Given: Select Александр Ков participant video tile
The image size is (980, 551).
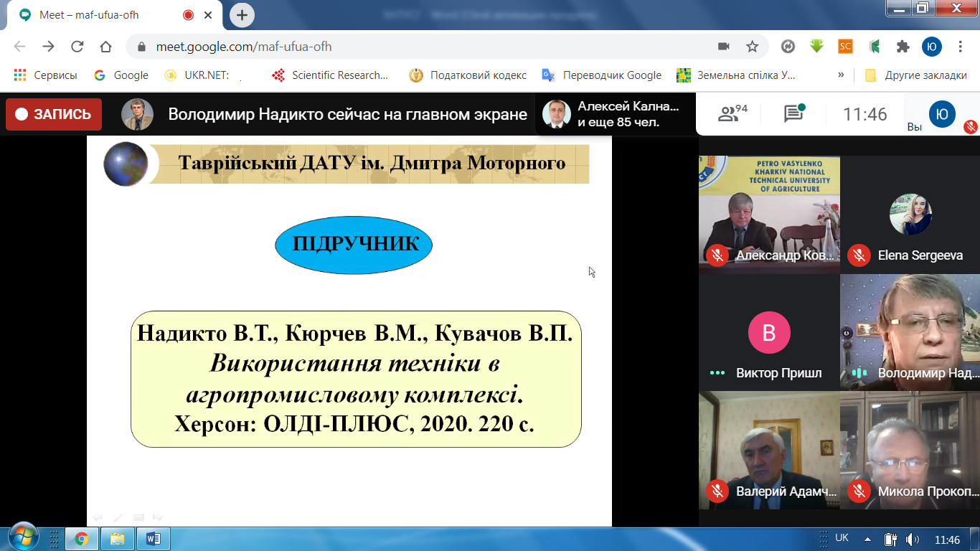Looking at the screenshot, I should [769, 215].
